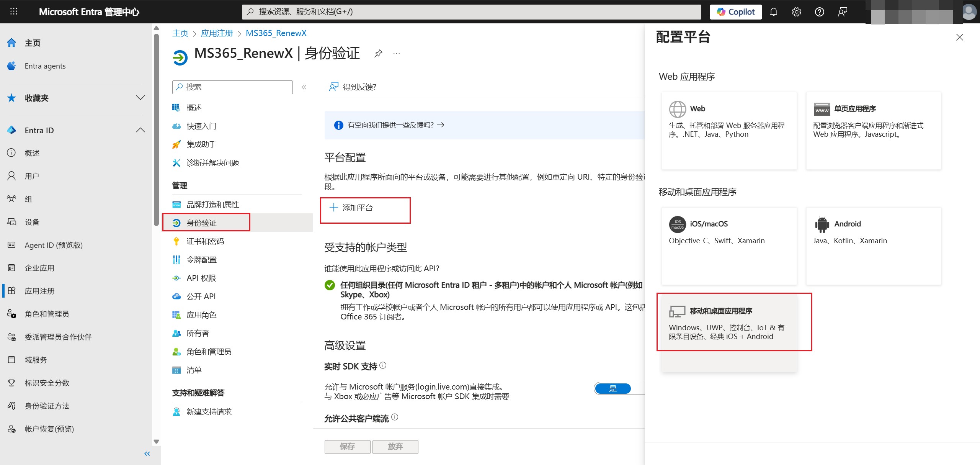
Task: Choose the iOS/macOS platform card
Action: [729, 246]
